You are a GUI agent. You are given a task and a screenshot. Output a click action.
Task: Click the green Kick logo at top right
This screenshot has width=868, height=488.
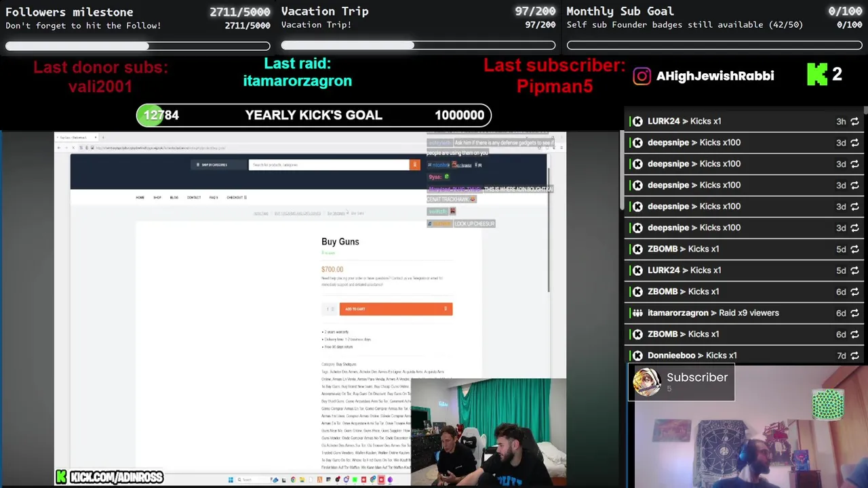tap(817, 75)
